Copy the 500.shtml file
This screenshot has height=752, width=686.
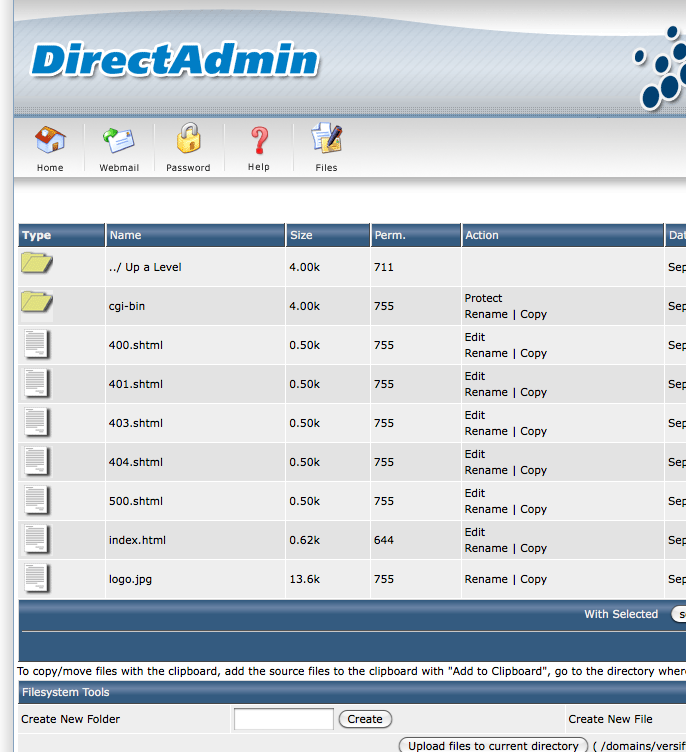coord(533,510)
